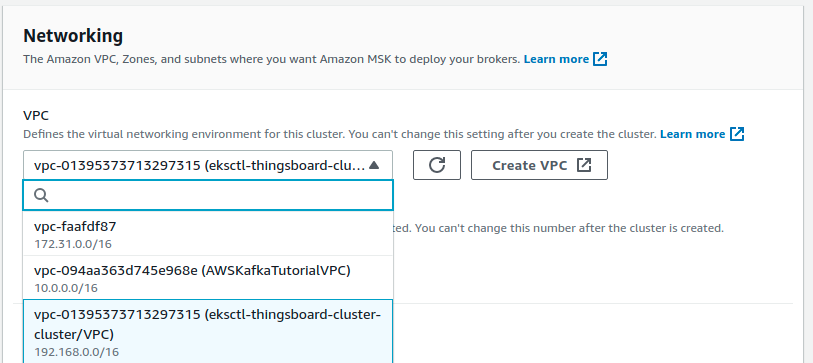Follow the Learn more link under Networking
The width and height of the screenshot is (813, 363).
tap(556, 59)
